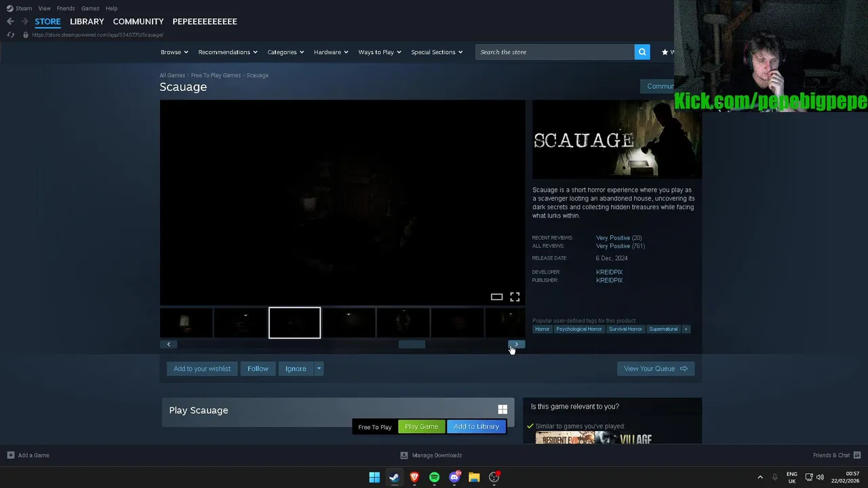Viewport: 868px width, 488px height.
Task: Click the right arrow of the thumbnail strip
Action: [x=516, y=344]
